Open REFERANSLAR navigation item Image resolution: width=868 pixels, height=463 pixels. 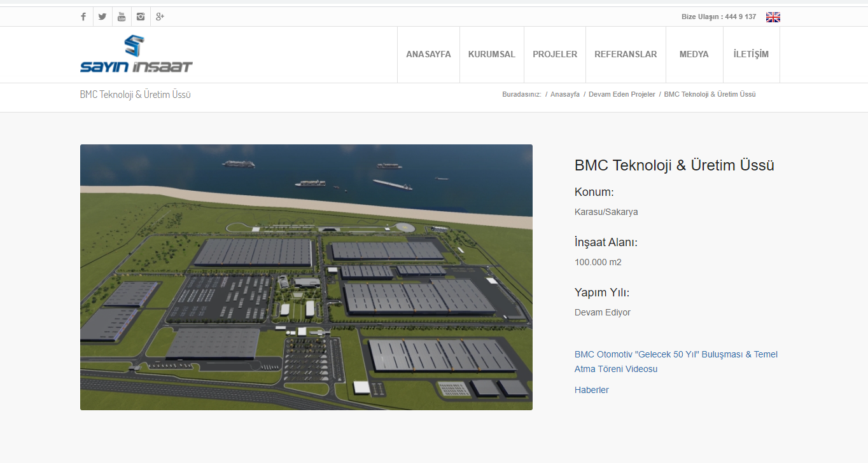click(x=625, y=55)
